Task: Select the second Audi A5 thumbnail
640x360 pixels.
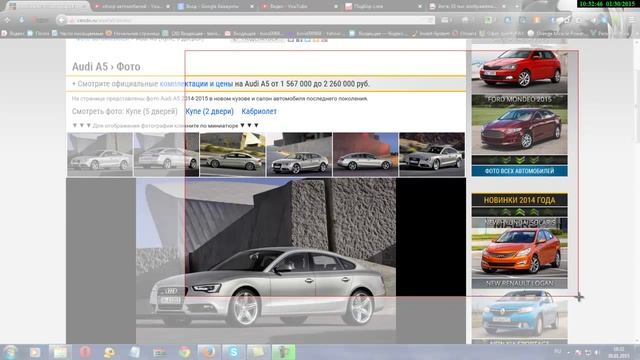Action: pyautogui.click(x=166, y=154)
